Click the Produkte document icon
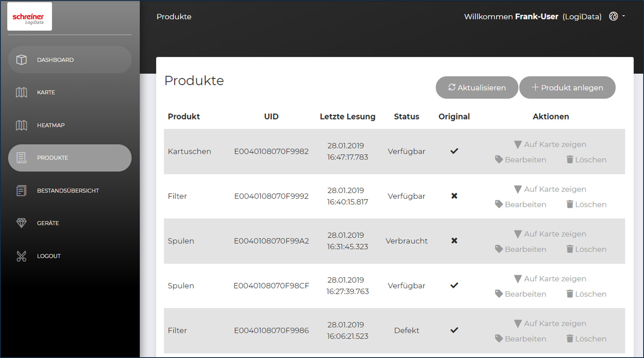 (21, 158)
